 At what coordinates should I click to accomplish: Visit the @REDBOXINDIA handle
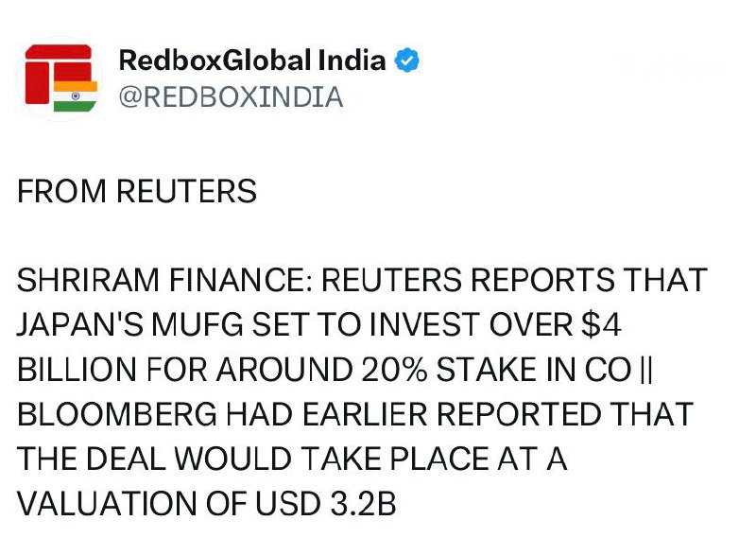(230, 97)
